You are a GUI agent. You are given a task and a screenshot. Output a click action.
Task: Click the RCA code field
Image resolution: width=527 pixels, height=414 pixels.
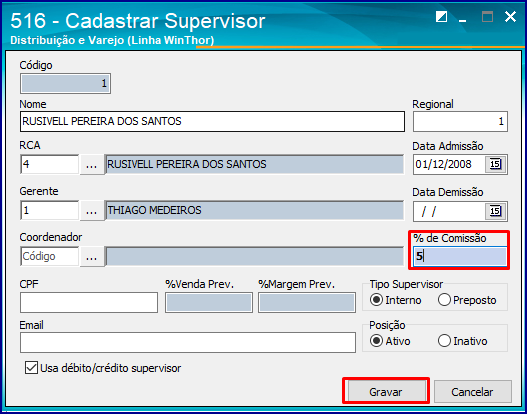click(49, 164)
